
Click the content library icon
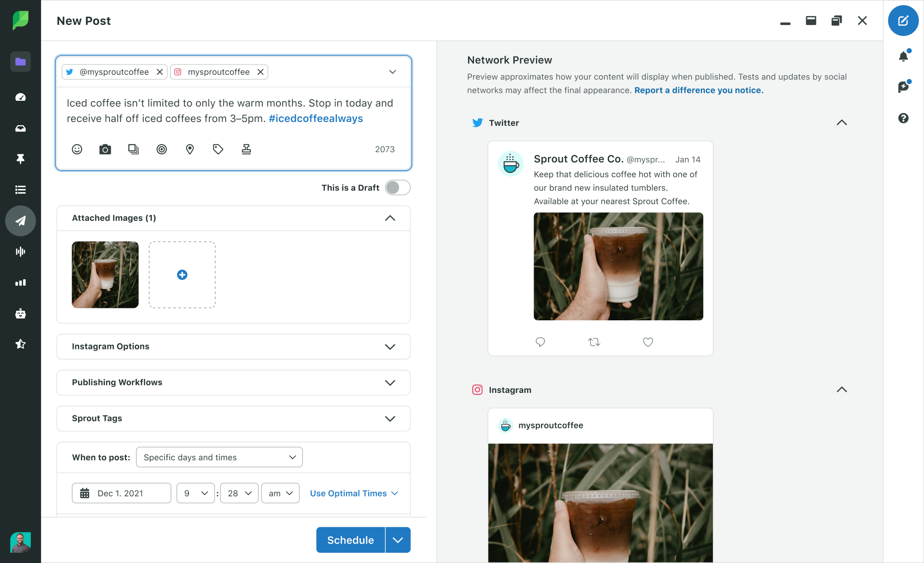20,63
